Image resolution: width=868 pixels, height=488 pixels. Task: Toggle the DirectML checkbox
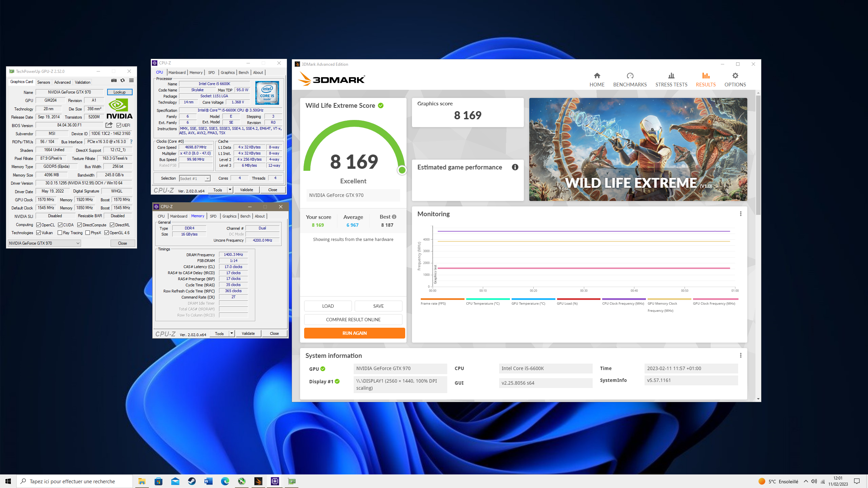pos(112,225)
